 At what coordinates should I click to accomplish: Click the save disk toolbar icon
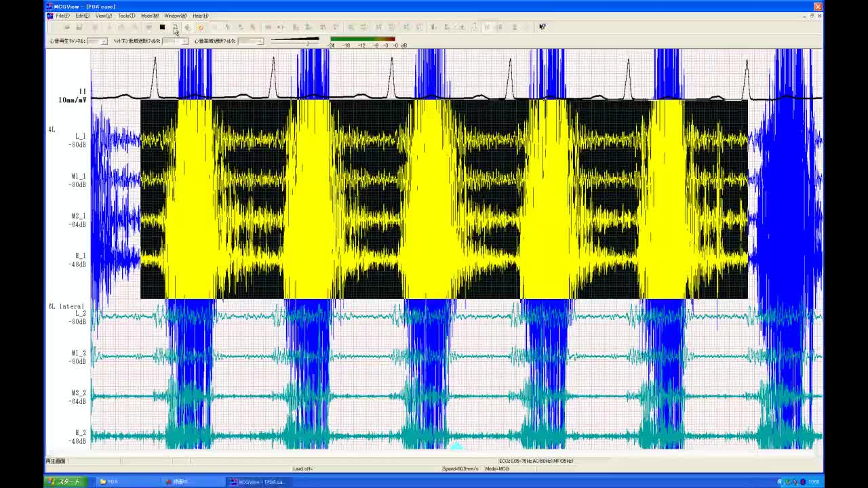(x=79, y=27)
